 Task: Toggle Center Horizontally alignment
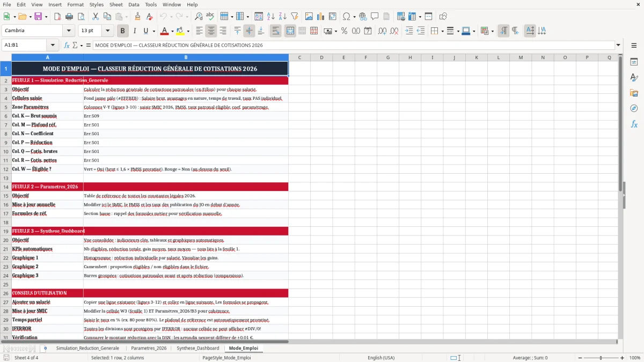(211, 31)
